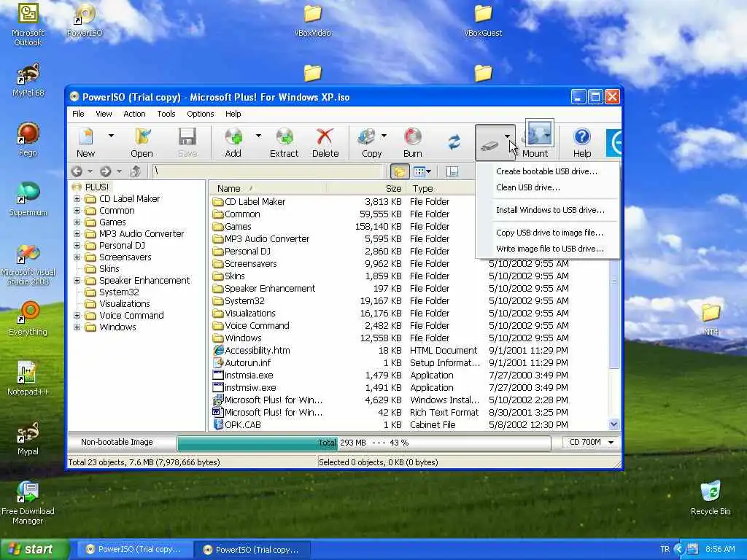Expand the Voice Command tree node

(77, 315)
